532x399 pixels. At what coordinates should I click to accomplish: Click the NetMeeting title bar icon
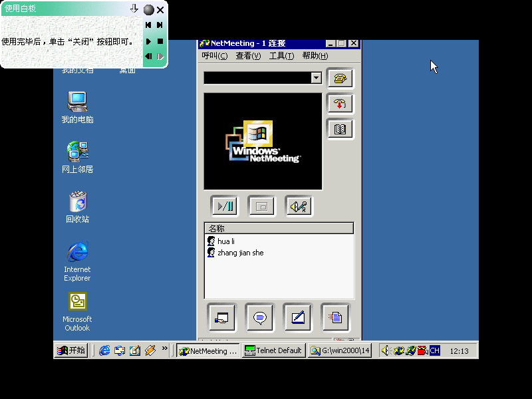(x=204, y=43)
